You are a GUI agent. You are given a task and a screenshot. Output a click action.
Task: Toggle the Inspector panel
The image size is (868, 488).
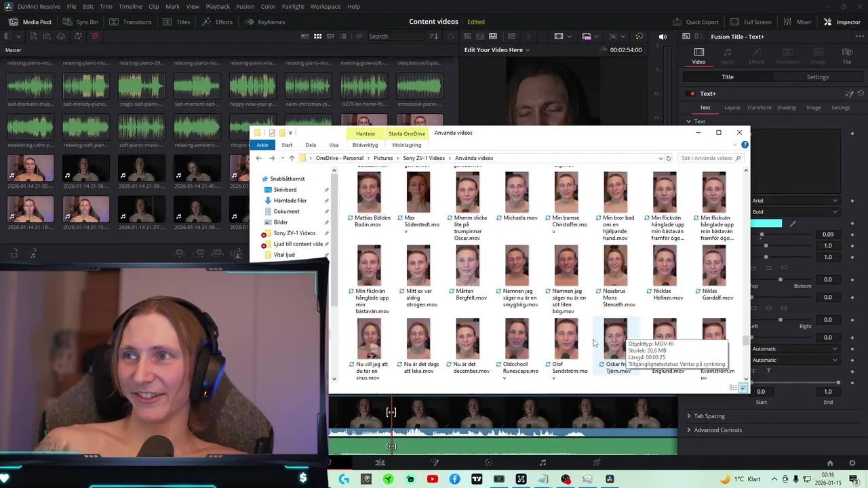coord(842,22)
